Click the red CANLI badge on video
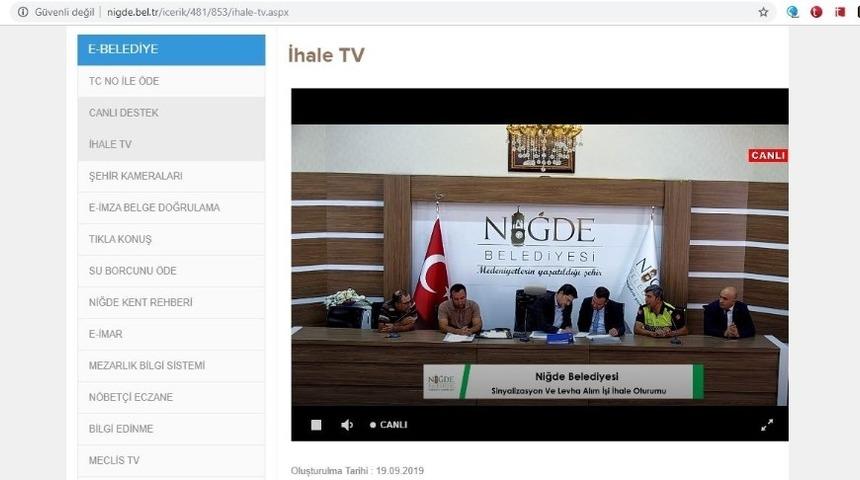860x480 pixels. [x=768, y=155]
